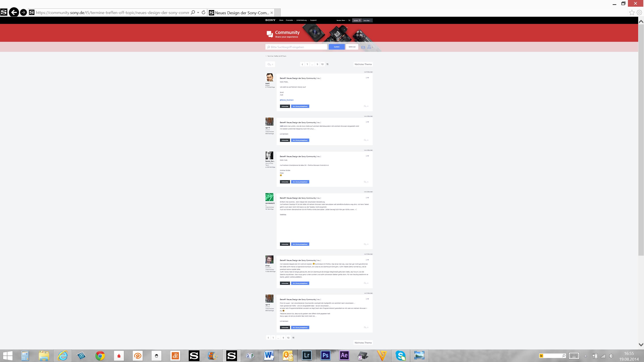This screenshot has height=362, width=644.
Task: Click the user profile silhouette icon
Action: (x=369, y=47)
